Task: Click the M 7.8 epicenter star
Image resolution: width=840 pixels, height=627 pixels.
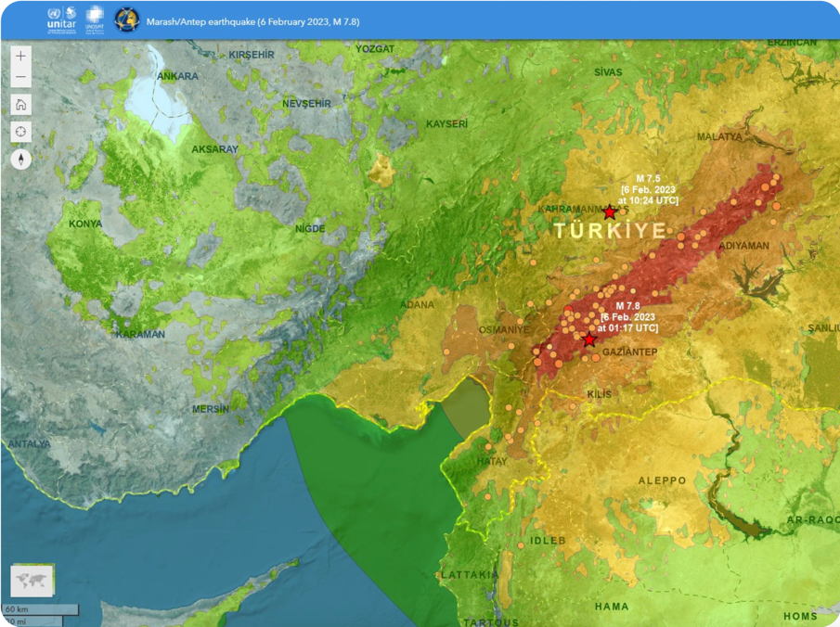Action: point(588,339)
